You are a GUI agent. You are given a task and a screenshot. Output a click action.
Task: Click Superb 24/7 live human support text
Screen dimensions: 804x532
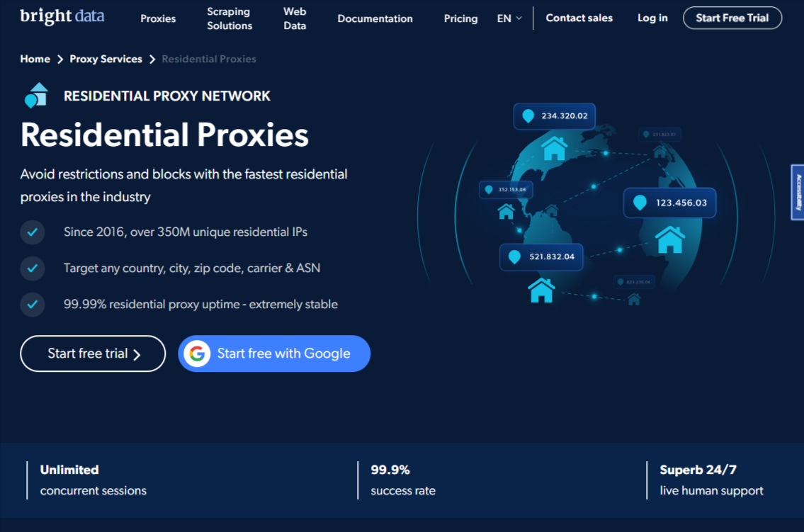point(711,480)
